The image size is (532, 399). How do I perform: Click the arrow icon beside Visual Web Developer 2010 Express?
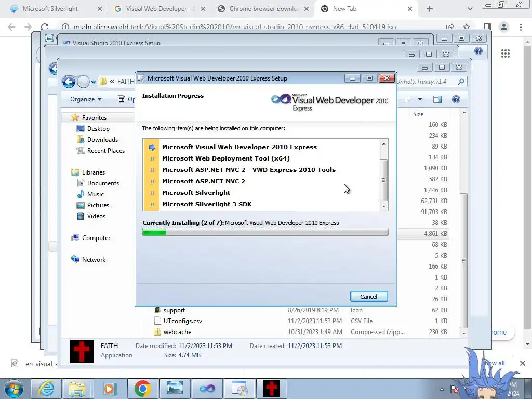point(152,147)
